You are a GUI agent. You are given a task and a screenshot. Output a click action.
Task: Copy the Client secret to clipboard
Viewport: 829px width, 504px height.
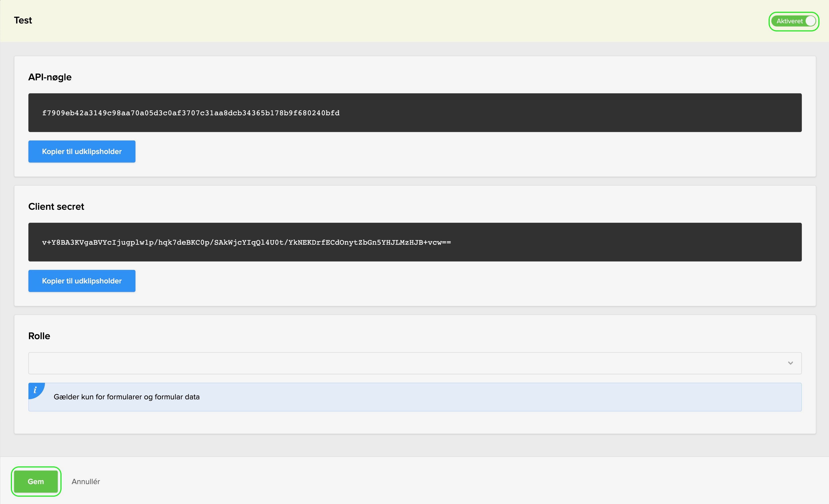click(82, 281)
